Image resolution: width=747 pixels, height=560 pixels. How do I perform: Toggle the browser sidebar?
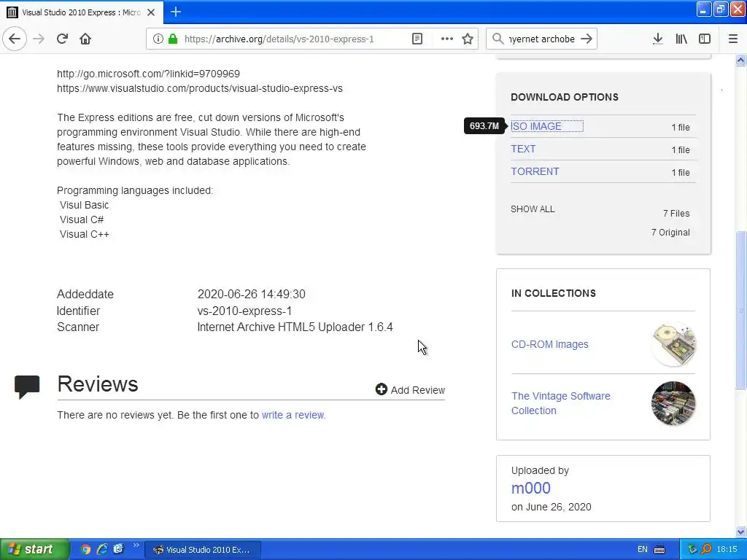[x=705, y=39]
